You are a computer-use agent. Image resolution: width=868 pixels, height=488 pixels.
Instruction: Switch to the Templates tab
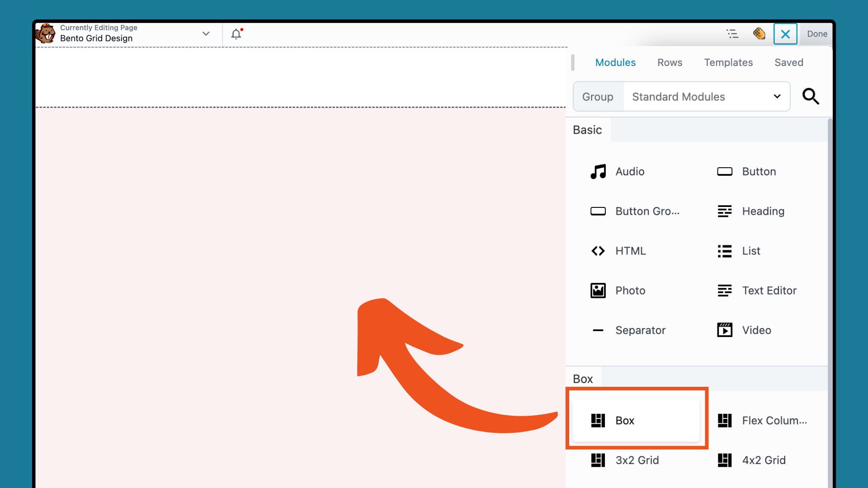click(x=728, y=62)
